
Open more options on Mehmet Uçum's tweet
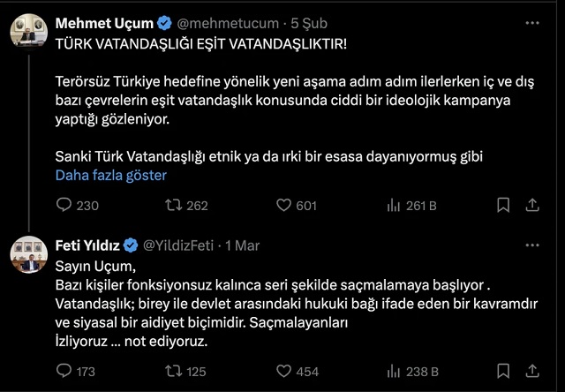[x=532, y=21]
